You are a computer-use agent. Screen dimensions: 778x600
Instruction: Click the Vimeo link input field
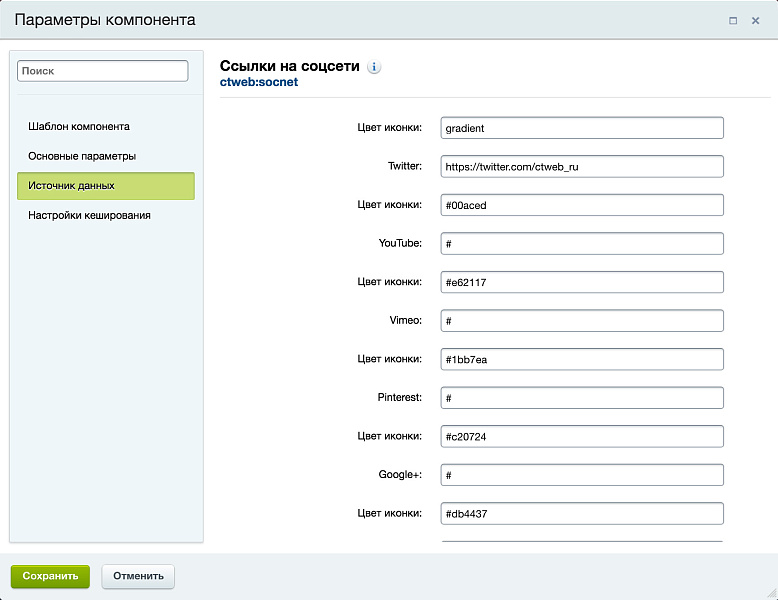click(581, 321)
